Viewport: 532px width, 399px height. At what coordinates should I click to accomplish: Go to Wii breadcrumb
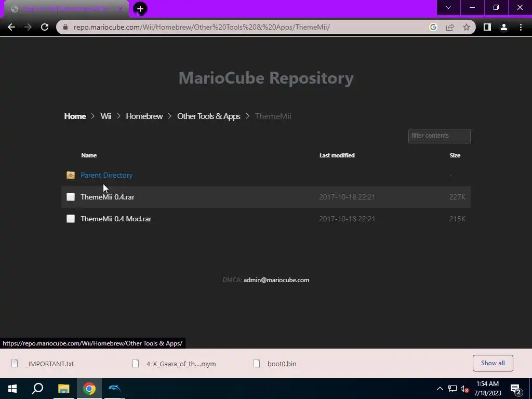(105, 116)
